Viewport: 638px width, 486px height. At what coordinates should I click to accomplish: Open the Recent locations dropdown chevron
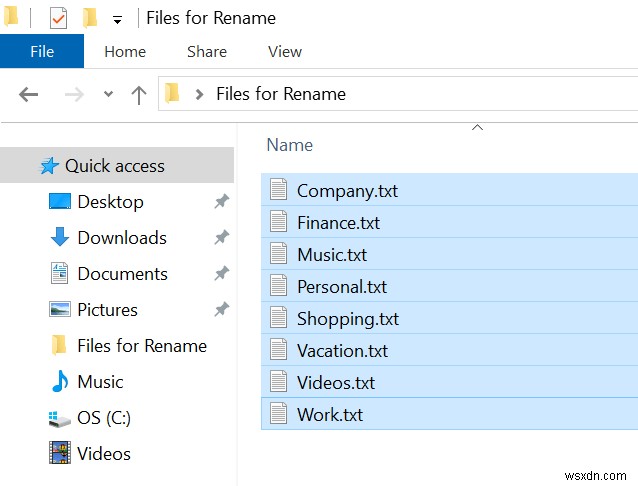(x=108, y=94)
